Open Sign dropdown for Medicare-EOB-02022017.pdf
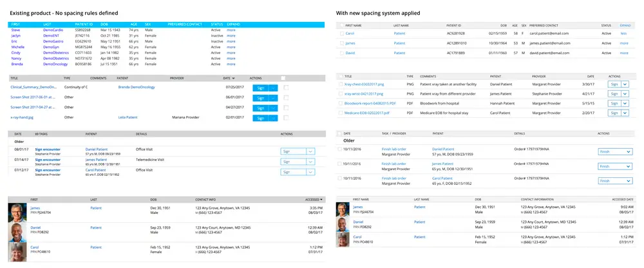 click(625, 112)
